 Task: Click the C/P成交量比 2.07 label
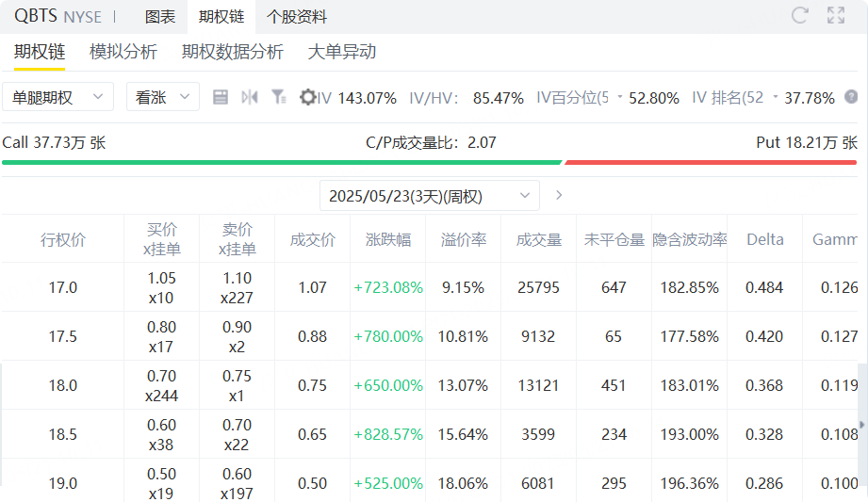click(431, 142)
